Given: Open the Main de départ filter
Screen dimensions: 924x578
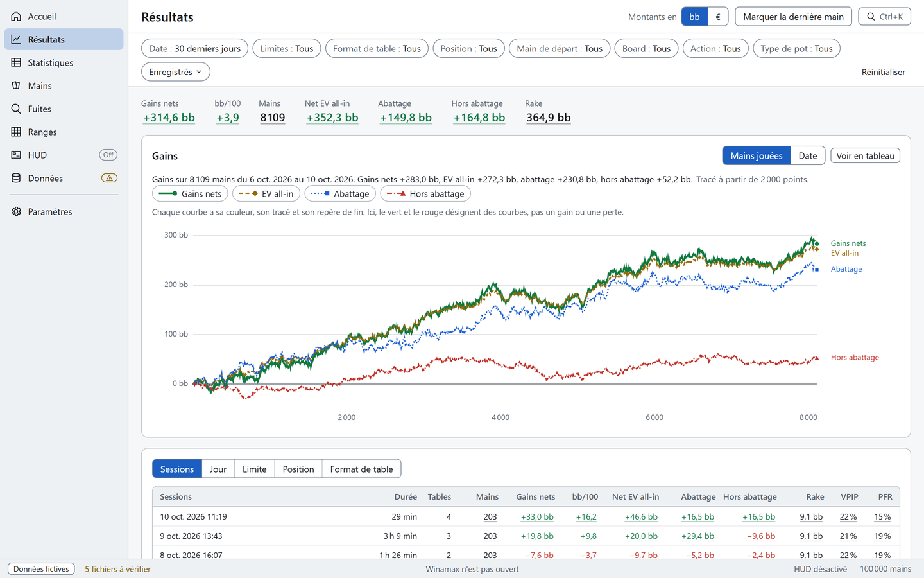Looking at the screenshot, I should (x=560, y=48).
